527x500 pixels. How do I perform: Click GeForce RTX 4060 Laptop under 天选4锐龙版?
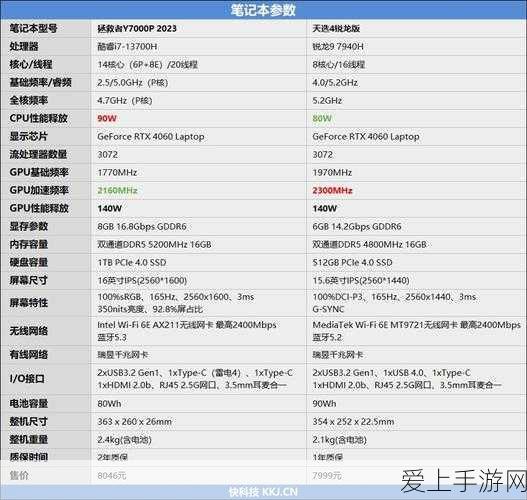tap(366, 137)
